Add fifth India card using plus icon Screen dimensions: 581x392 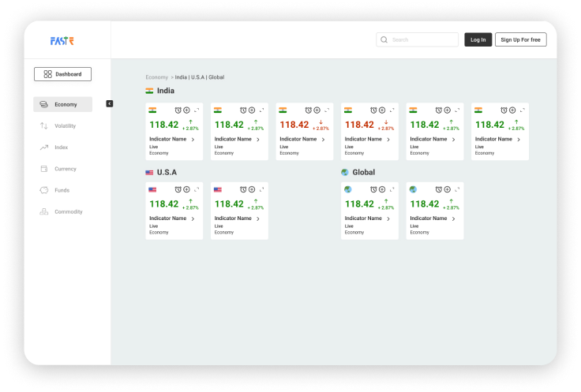[x=448, y=110]
